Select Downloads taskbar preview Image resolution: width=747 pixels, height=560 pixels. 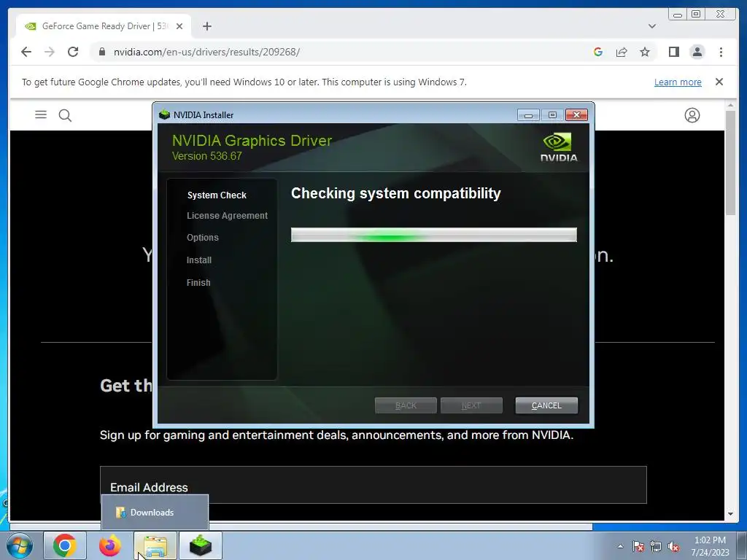tap(155, 513)
